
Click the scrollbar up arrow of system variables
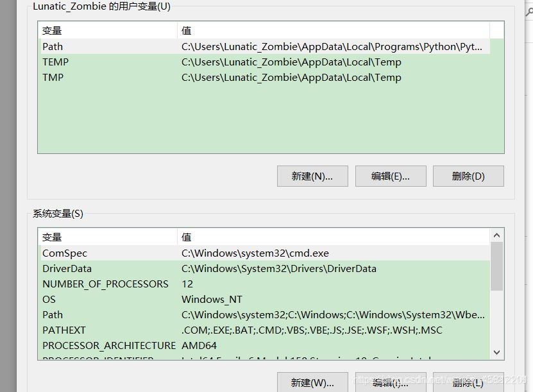497,235
